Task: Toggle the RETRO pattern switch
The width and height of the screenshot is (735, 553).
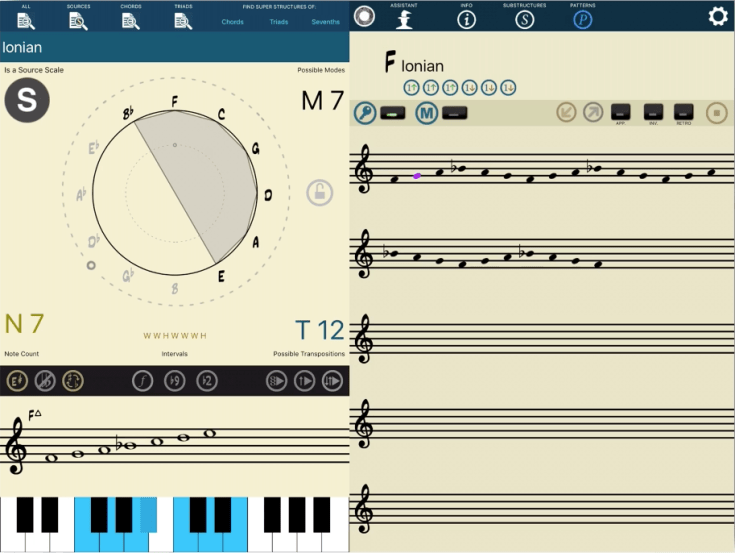Action: 684,112
